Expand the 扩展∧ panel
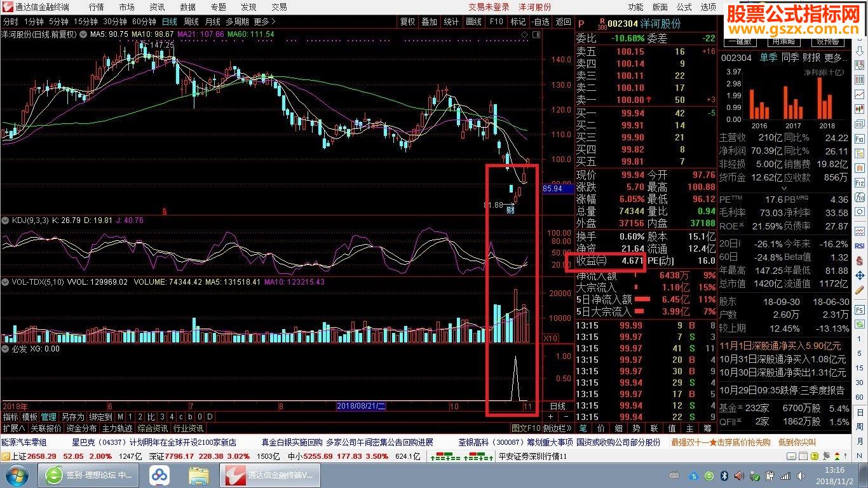The height and width of the screenshot is (488, 868). tap(13, 428)
